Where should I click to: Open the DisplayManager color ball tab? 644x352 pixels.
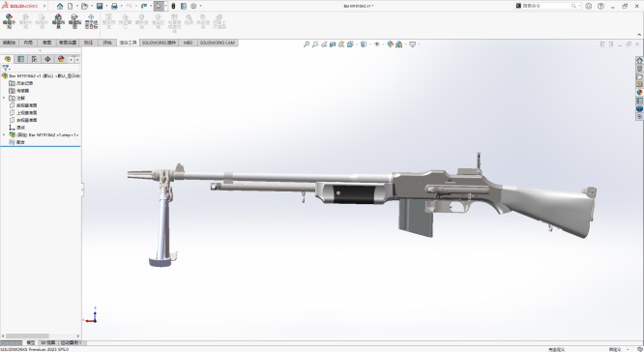click(61, 59)
